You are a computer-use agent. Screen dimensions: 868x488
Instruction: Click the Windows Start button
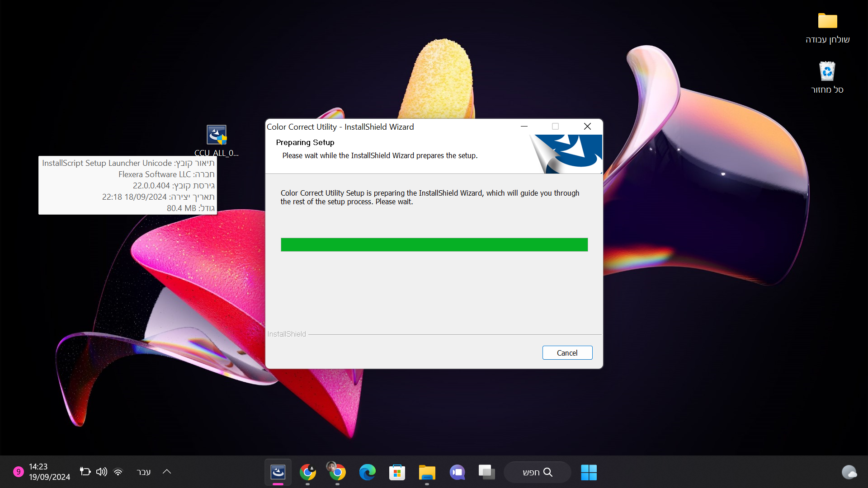(x=589, y=472)
